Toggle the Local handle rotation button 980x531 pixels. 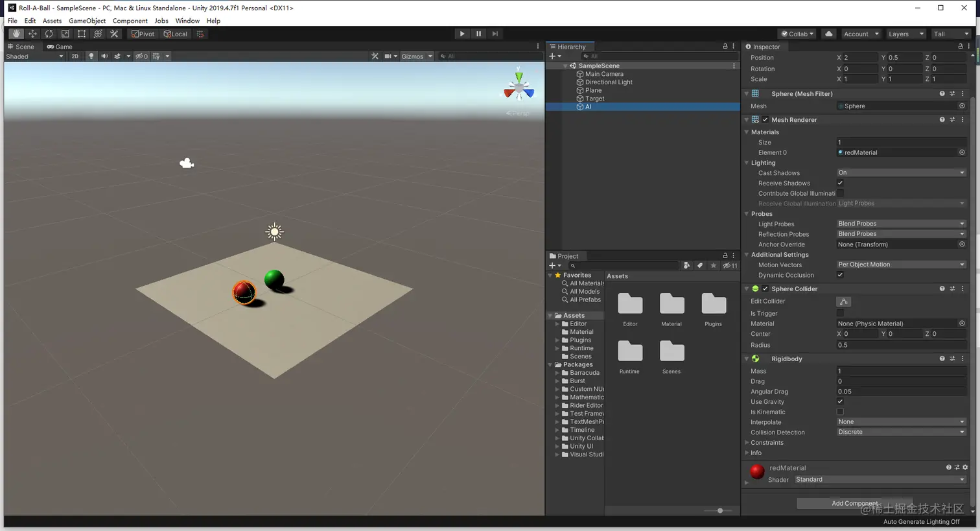pos(176,34)
